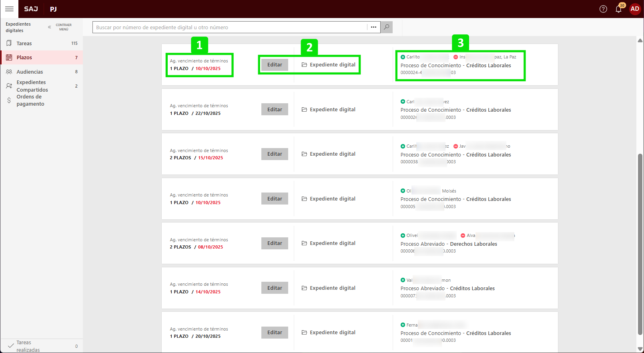Screen dimensions: 644x353
Task: Open advanced search options ellipsis
Action: [373, 27]
